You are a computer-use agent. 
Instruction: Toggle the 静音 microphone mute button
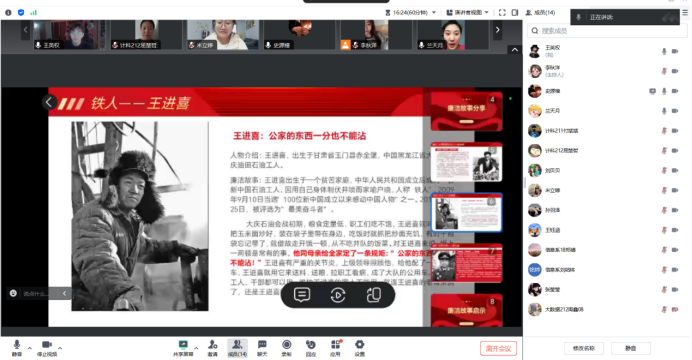click(17, 348)
